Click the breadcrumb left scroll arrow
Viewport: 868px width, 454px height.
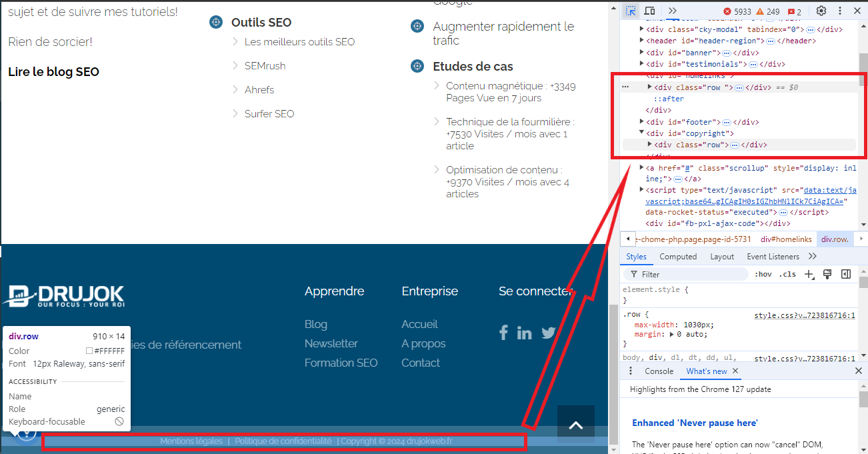[627, 239]
